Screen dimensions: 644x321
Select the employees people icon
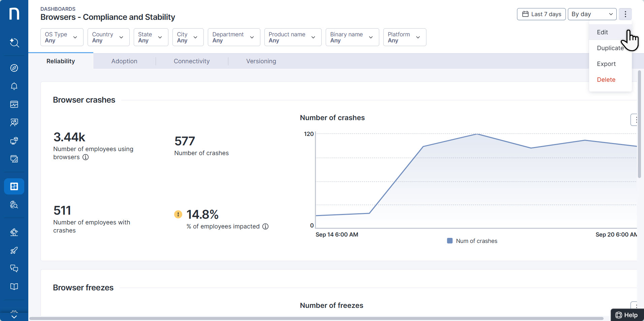pyautogui.click(x=14, y=122)
